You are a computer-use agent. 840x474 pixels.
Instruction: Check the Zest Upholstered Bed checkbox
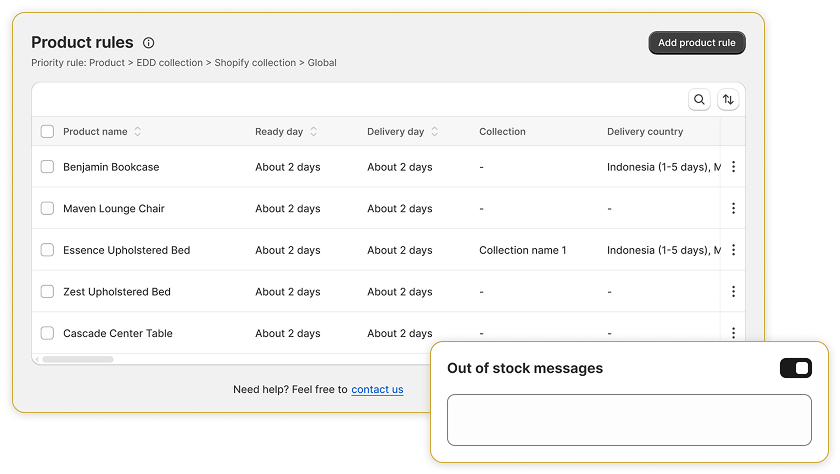point(47,291)
